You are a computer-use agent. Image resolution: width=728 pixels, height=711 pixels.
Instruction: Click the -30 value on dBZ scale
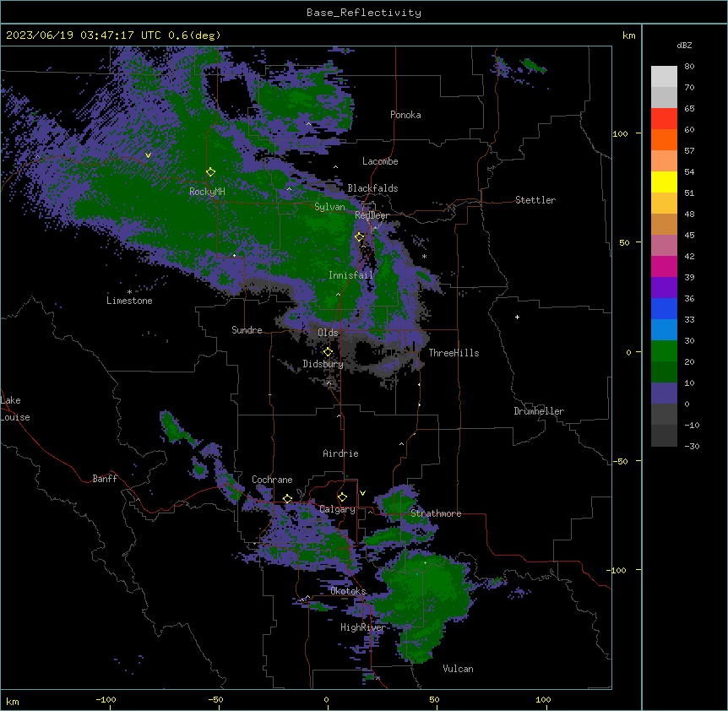(x=692, y=446)
